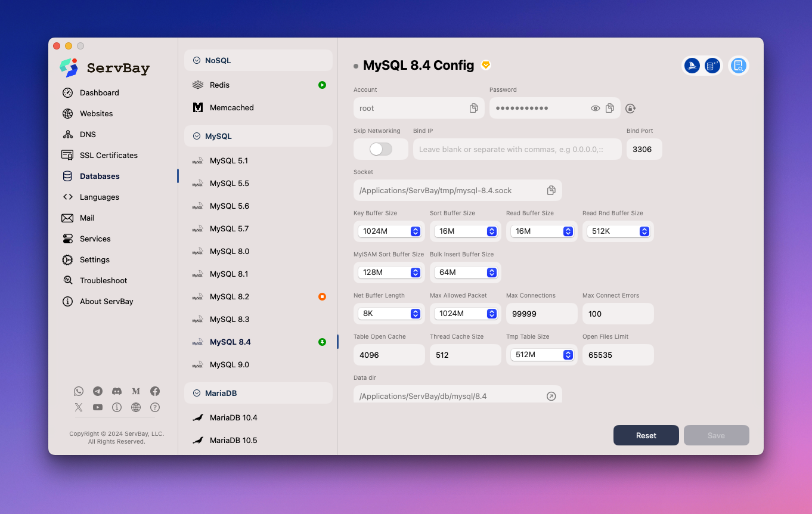Select Memcached in the database list
Image resolution: width=812 pixels, height=514 pixels.
(258, 107)
